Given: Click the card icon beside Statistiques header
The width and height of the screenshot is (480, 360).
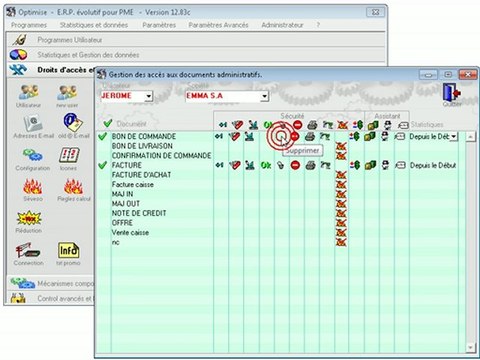Looking at the screenshot, I should [x=403, y=126].
